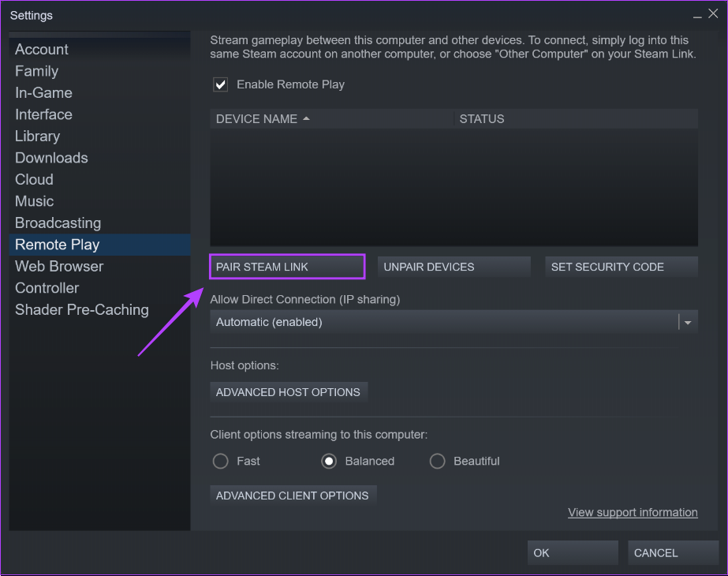Click the Pair Steam Link button
Viewport: 728px width, 576px height.
point(287,267)
